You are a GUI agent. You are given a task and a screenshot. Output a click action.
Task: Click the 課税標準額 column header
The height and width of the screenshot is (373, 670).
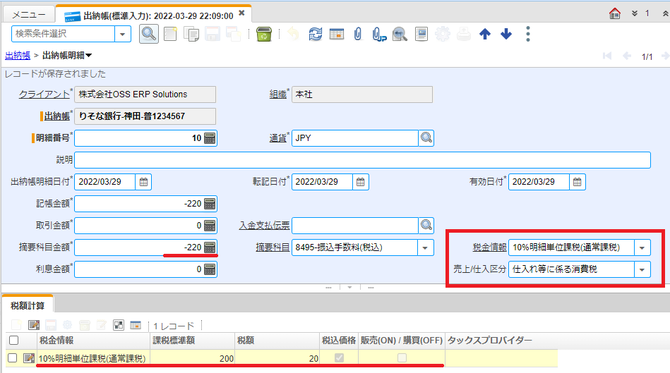[x=192, y=340]
